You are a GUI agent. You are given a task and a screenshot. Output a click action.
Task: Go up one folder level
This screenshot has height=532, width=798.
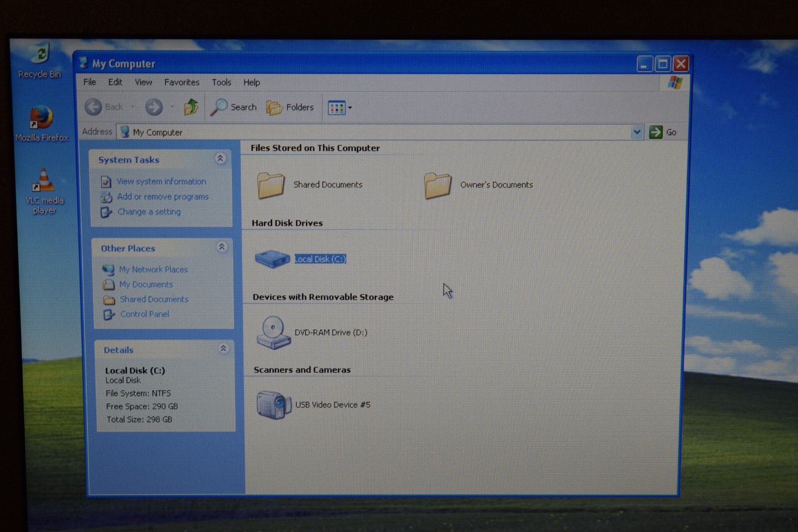click(191, 107)
